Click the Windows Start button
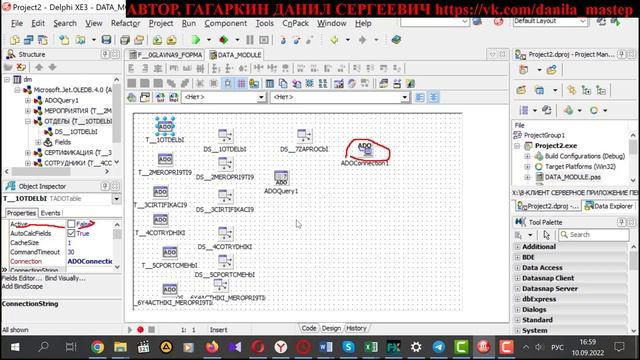This screenshot has height=360, width=640. 15,347
